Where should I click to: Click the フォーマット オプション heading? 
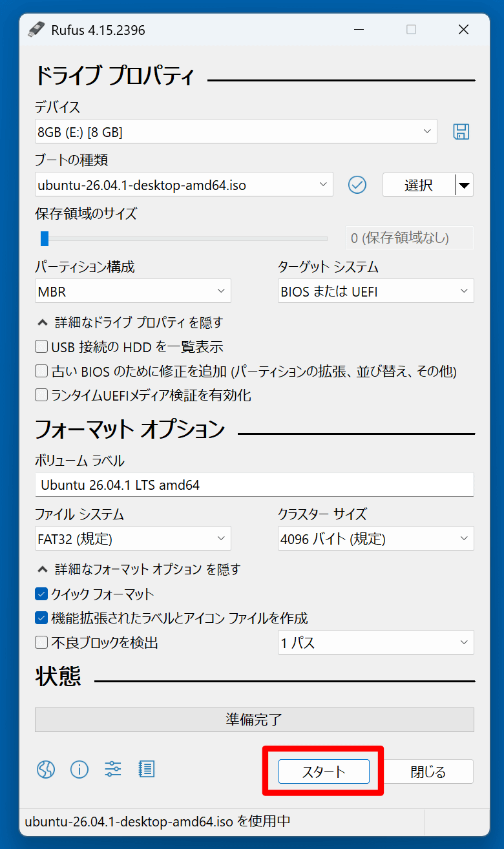click(x=130, y=429)
